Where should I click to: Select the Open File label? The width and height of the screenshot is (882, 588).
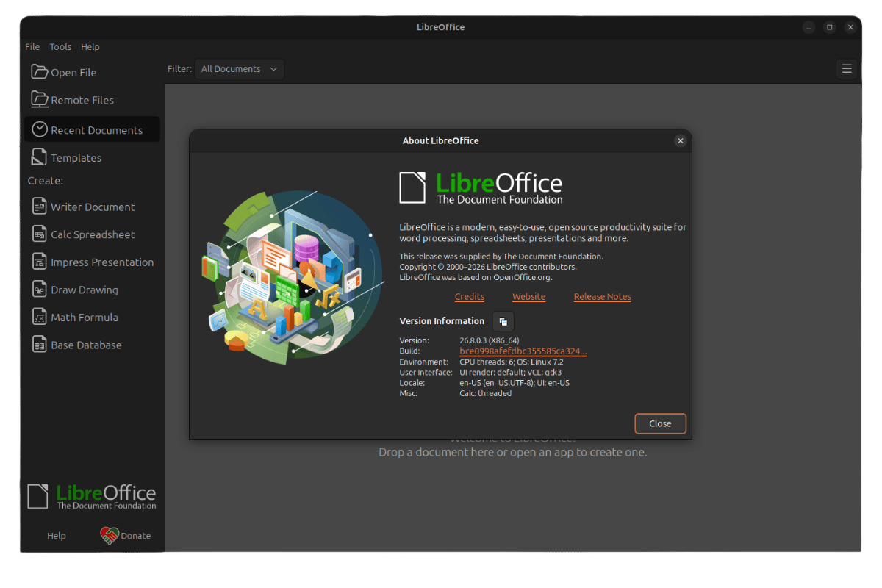73,72
